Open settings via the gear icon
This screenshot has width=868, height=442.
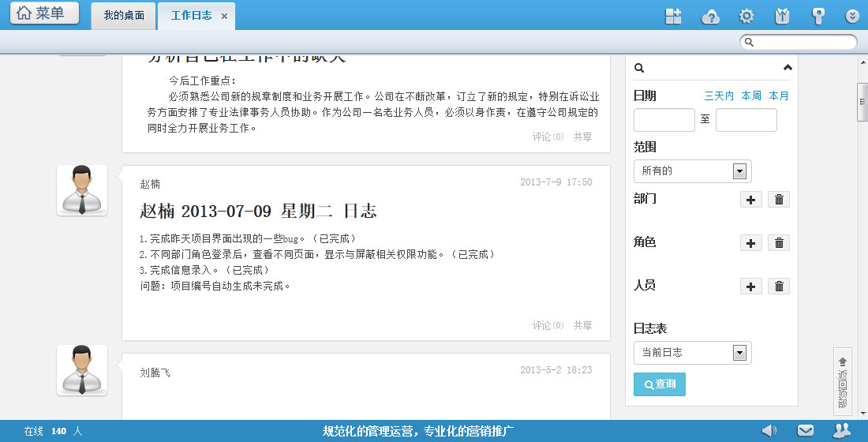(x=746, y=16)
